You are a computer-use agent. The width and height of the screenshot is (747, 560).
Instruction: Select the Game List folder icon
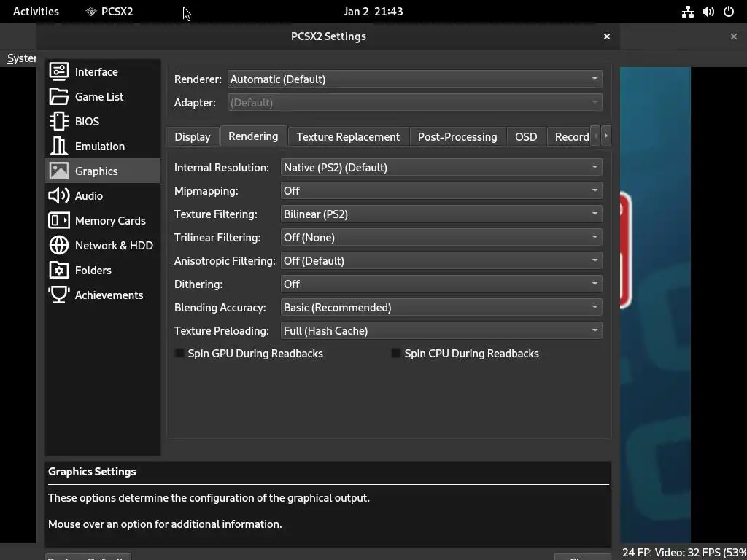(59, 97)
